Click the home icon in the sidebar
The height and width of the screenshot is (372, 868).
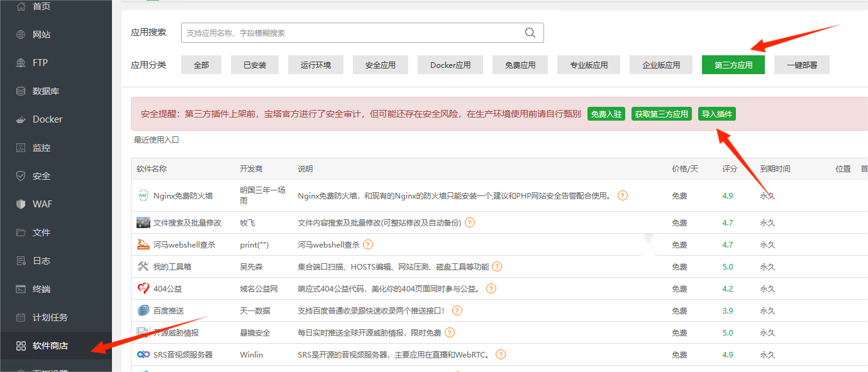tap(21, 6)
